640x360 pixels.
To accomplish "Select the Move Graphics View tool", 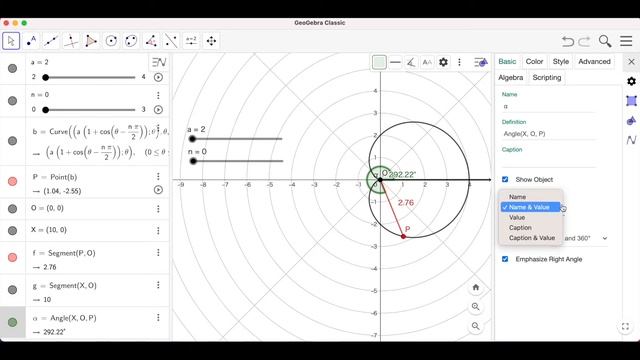I will 211,41.
